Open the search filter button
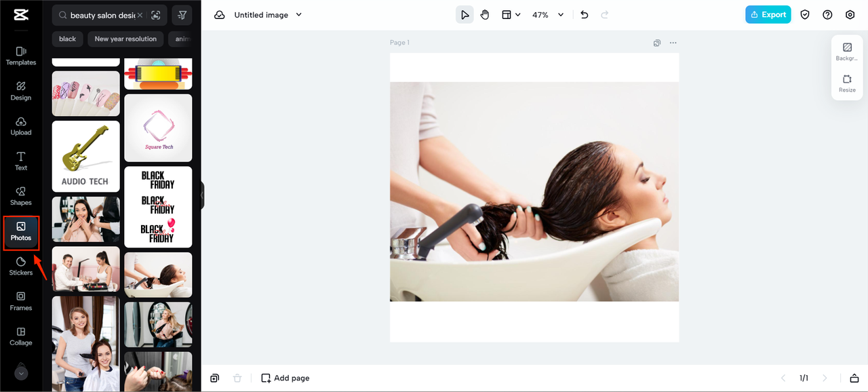The width and height of the screenshot is (868, 392). click(182, 15)
